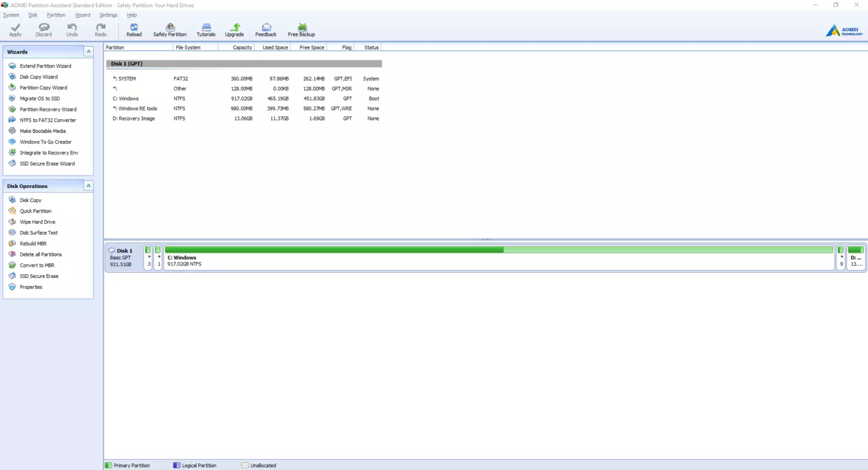
Task: Click the Logical Partition legend swatch
Action: (176, 465)
